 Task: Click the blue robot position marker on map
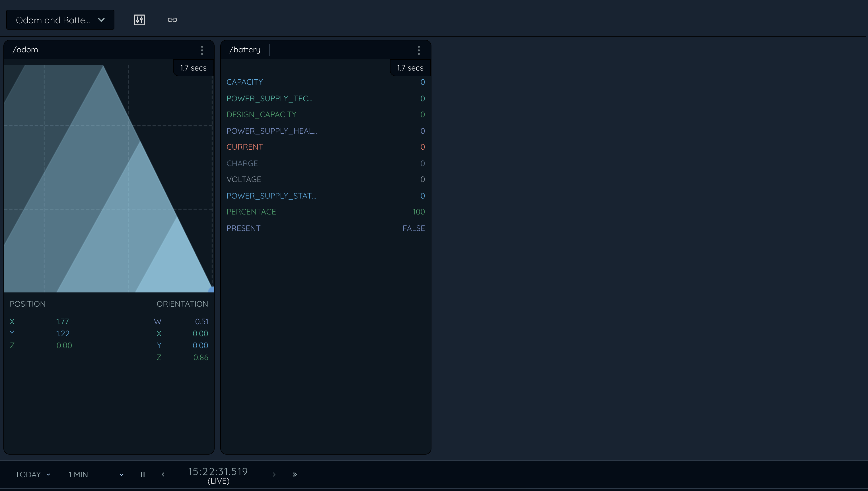pos(211,290)
